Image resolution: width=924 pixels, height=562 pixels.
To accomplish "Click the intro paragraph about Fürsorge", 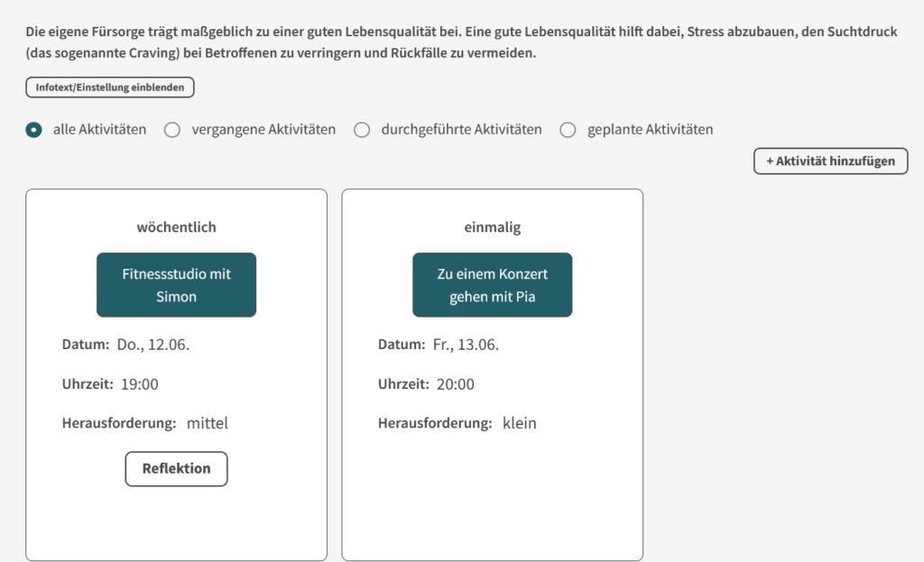I will click(461, 41).
